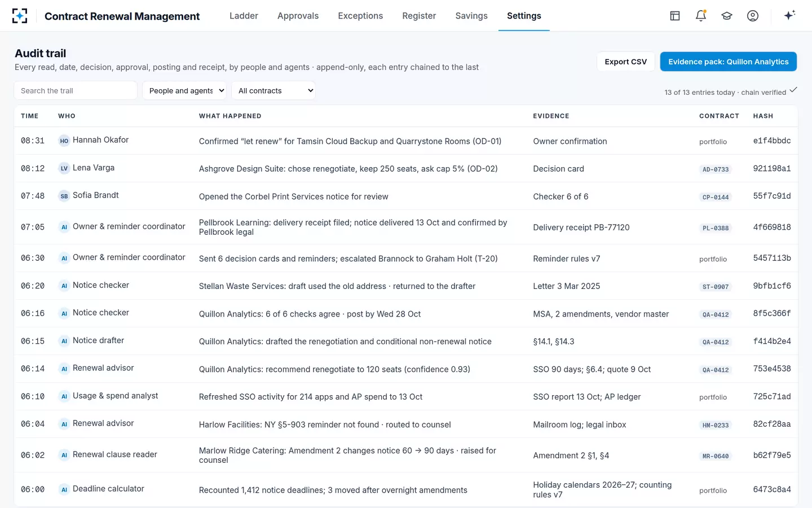
Task: Select hash 6473c8a4
Action: 772,489
